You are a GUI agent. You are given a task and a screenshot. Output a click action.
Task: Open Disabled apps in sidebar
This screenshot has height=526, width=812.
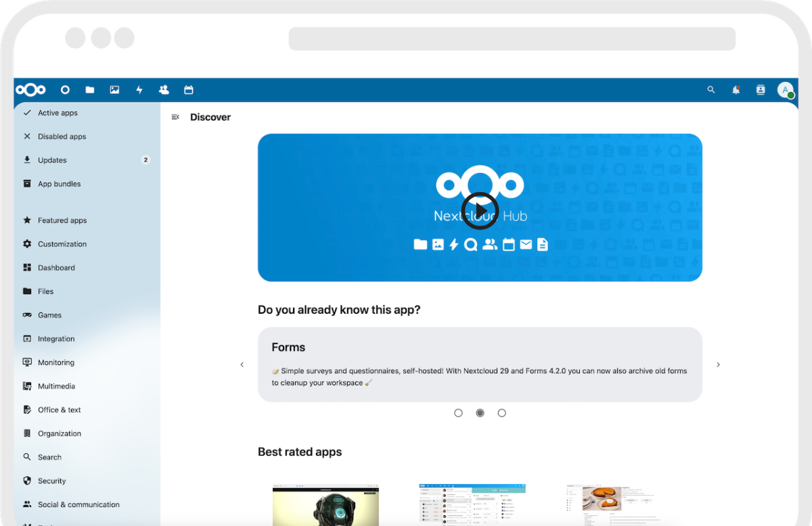click(x=87, y=137)
